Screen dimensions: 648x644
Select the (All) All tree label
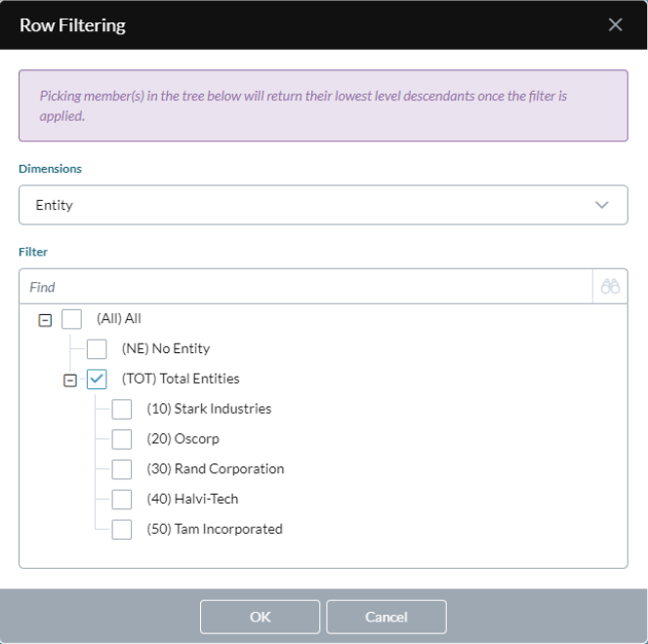click(x=119, y=318)
